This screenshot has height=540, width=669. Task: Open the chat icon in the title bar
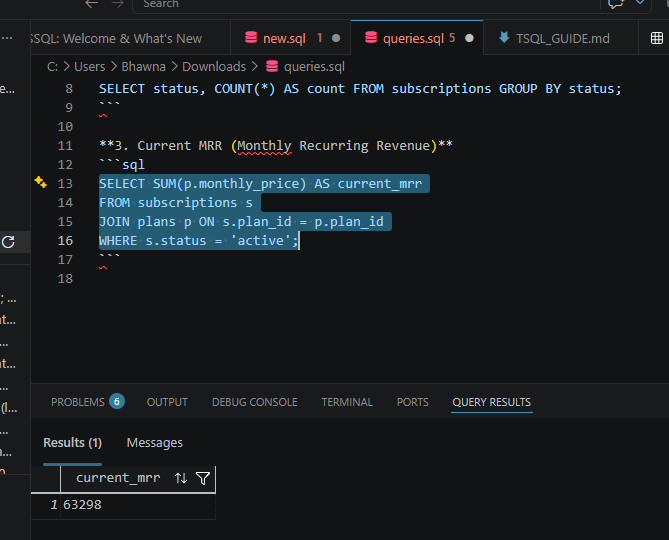(x=615, y=4)
